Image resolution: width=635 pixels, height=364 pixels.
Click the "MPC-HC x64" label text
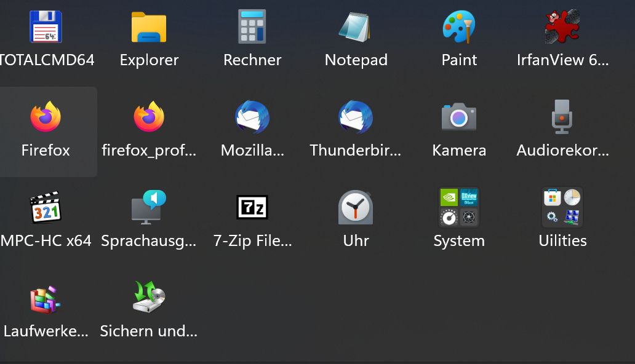coord(46,240)
